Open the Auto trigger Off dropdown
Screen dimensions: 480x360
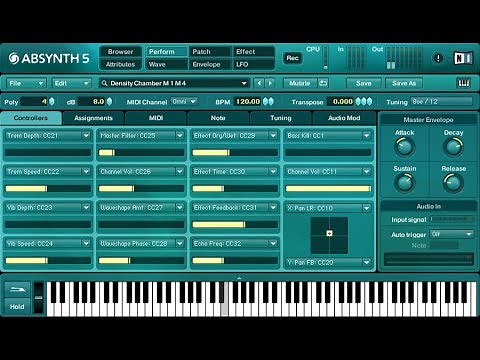tap(452, 234)
